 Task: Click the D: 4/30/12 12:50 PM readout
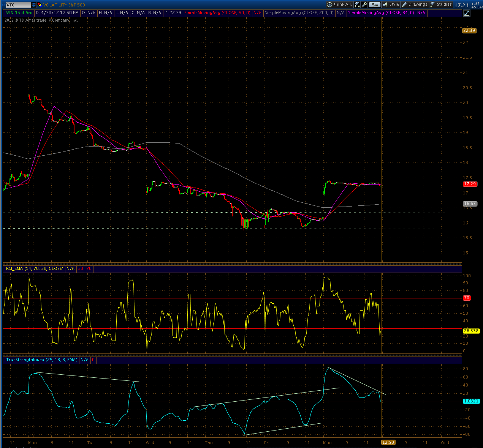[57, 13]
